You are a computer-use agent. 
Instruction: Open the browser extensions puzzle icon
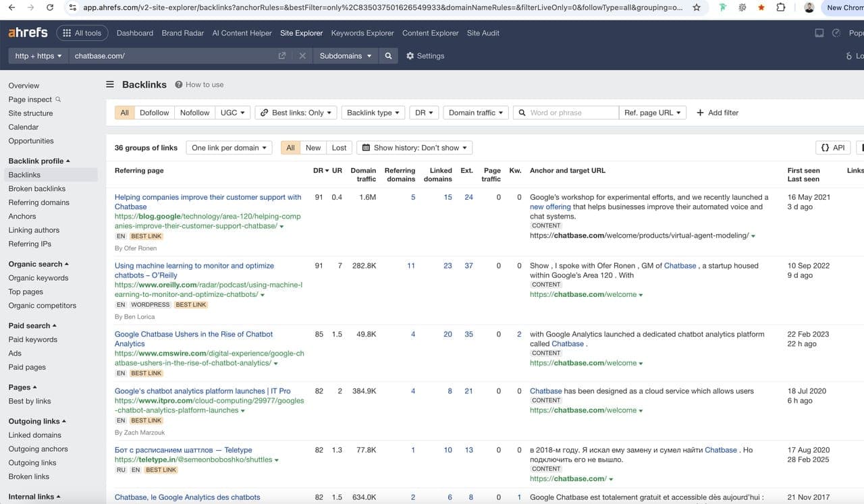tap(780, 7)
